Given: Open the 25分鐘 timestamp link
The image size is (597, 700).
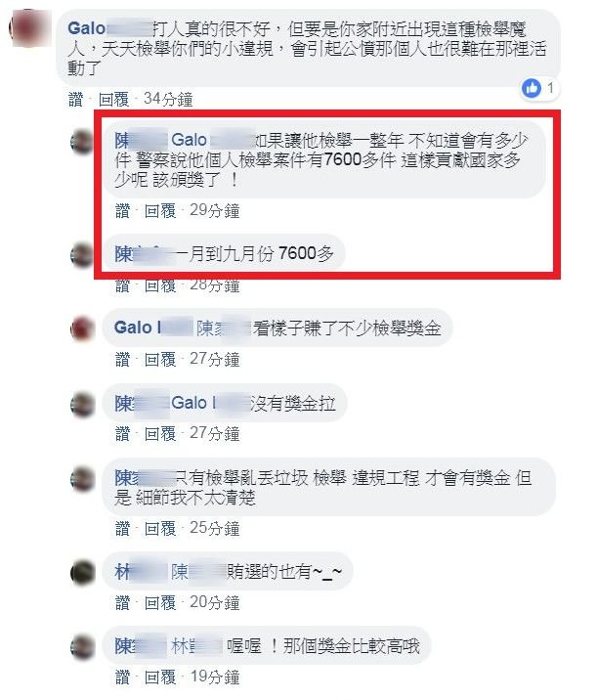Looking at the screenshot, I should tap(215, 528).
